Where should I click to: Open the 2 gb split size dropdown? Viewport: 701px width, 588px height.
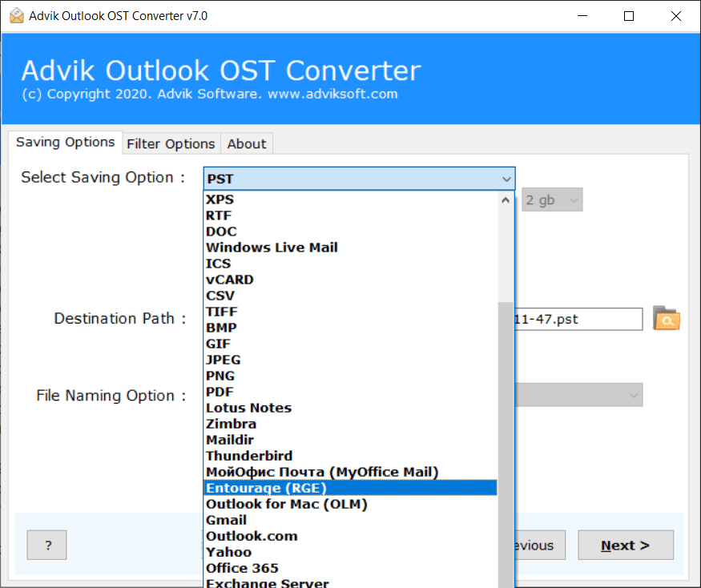552,200
